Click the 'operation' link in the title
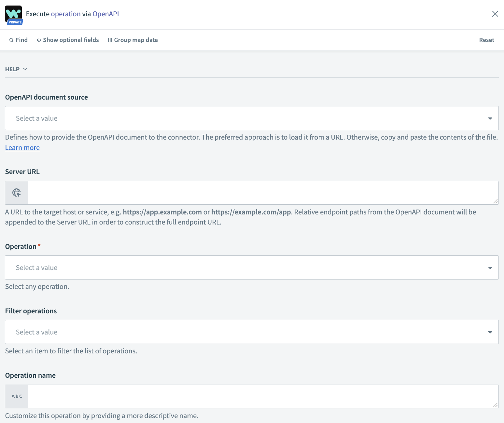The image size is (504, 423). tap(66, 14)
